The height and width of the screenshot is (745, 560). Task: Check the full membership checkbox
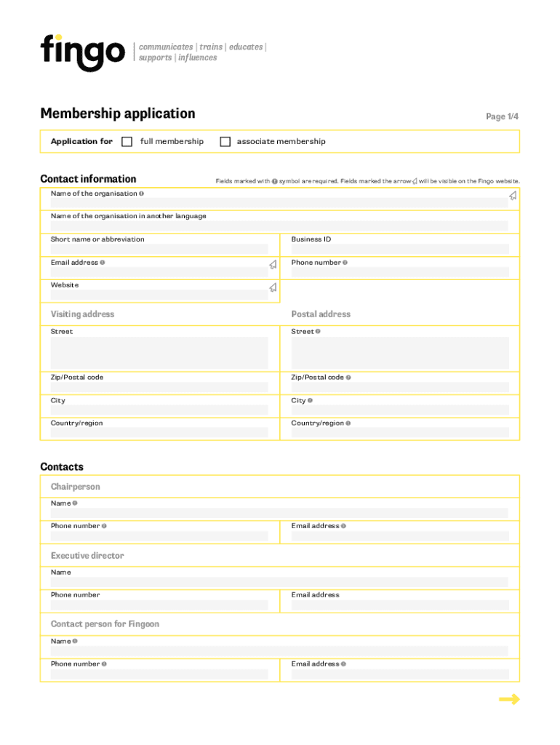(127, 142)
